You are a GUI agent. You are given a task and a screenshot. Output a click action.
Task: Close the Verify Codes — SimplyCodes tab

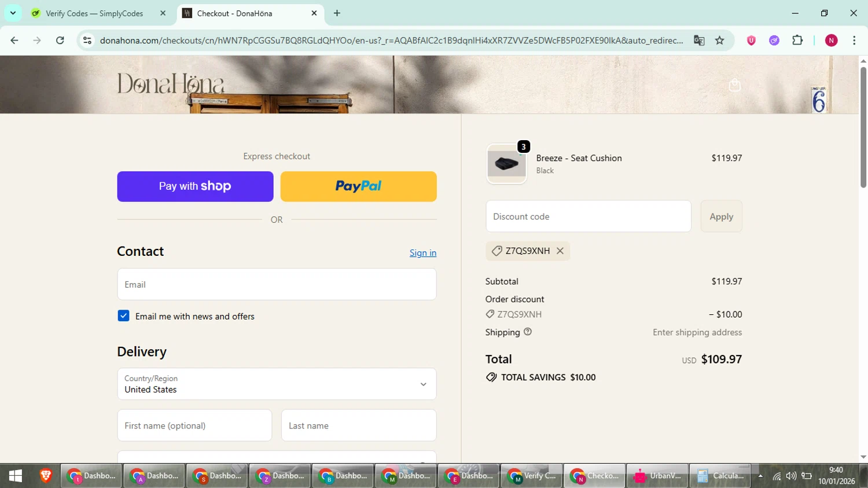coord(163,13)
